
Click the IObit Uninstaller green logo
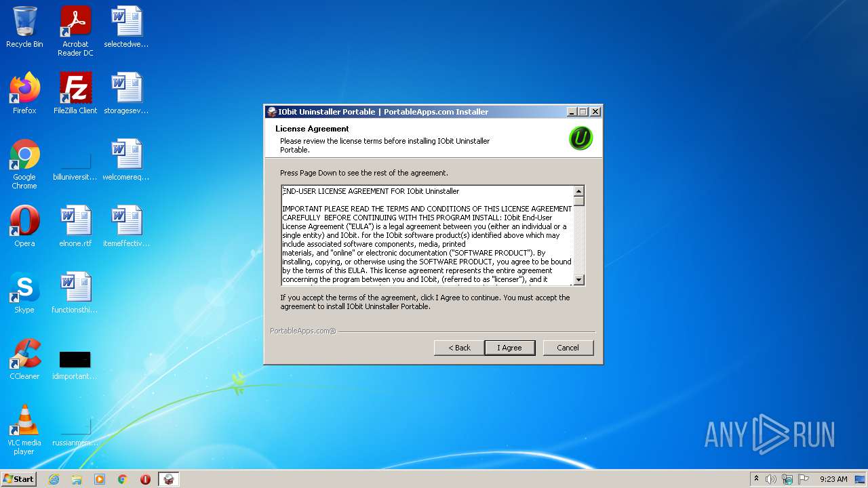click(580, 138)
